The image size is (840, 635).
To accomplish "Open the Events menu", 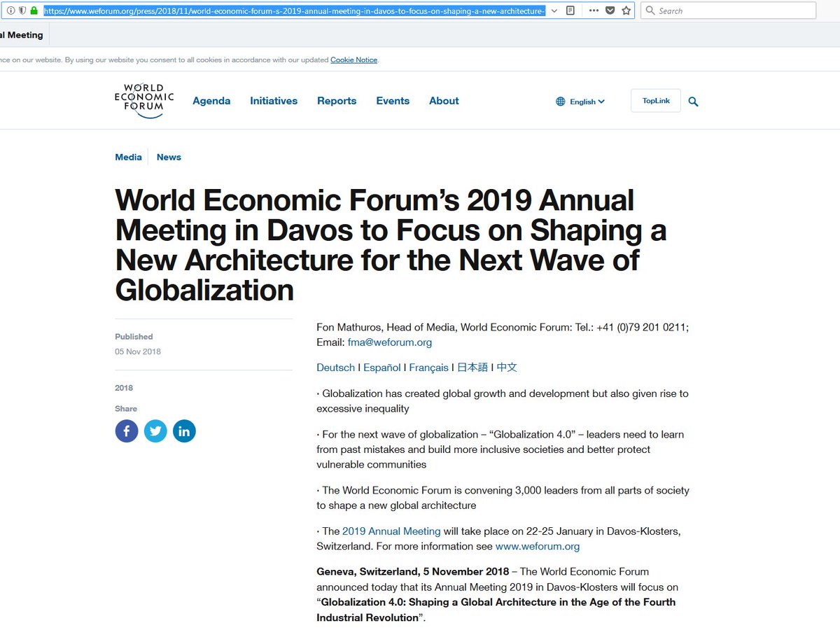I will 393,101.
